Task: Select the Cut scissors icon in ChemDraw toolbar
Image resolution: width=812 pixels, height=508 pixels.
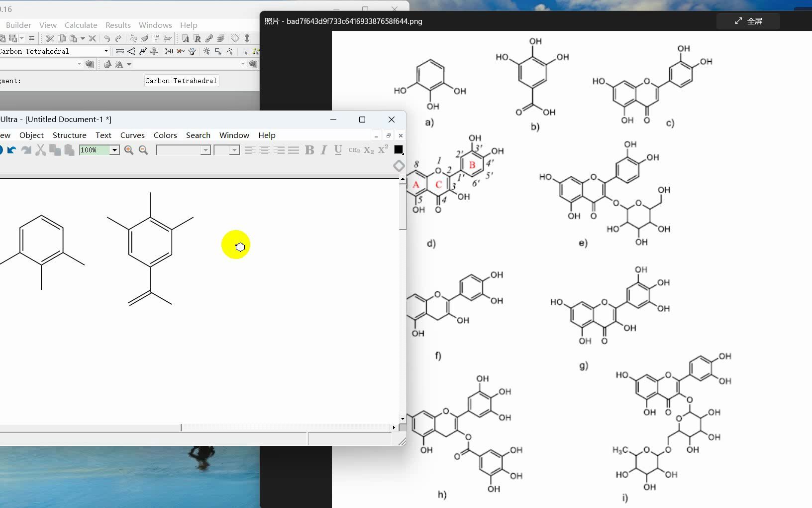Action: (40, 149)
